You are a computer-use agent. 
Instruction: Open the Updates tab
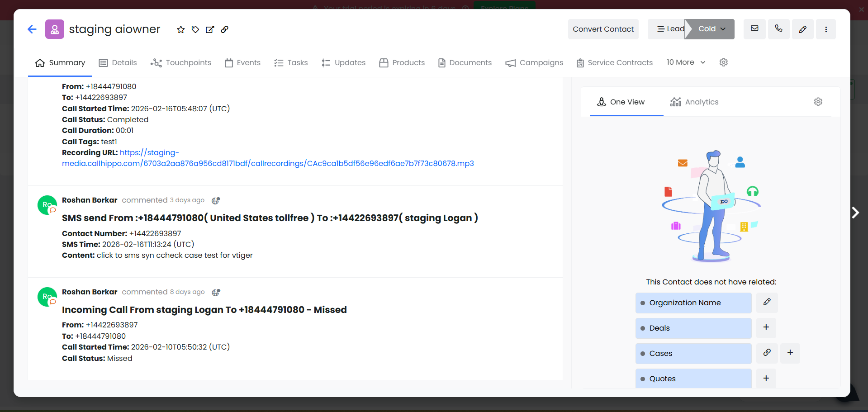pyautogui.click(x=344, y=63)
